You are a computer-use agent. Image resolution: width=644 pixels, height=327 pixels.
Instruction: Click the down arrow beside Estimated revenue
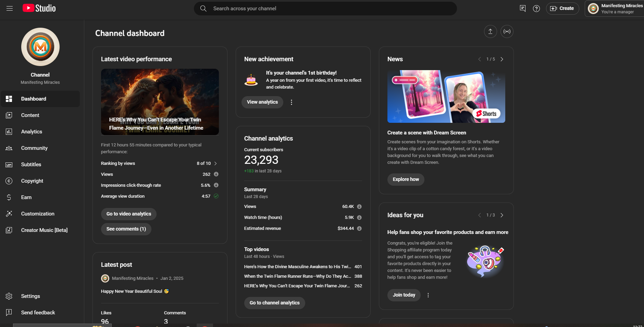coord(359,228)
